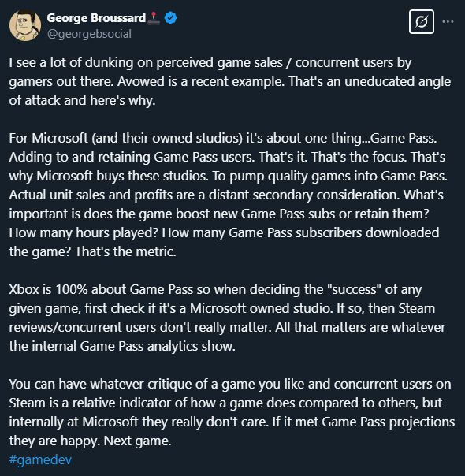This screenshot has width=465, height=476.
Task: Click the phrase "For Microsoft (and their owned studios)"
Action: click(x=125, y=138)
